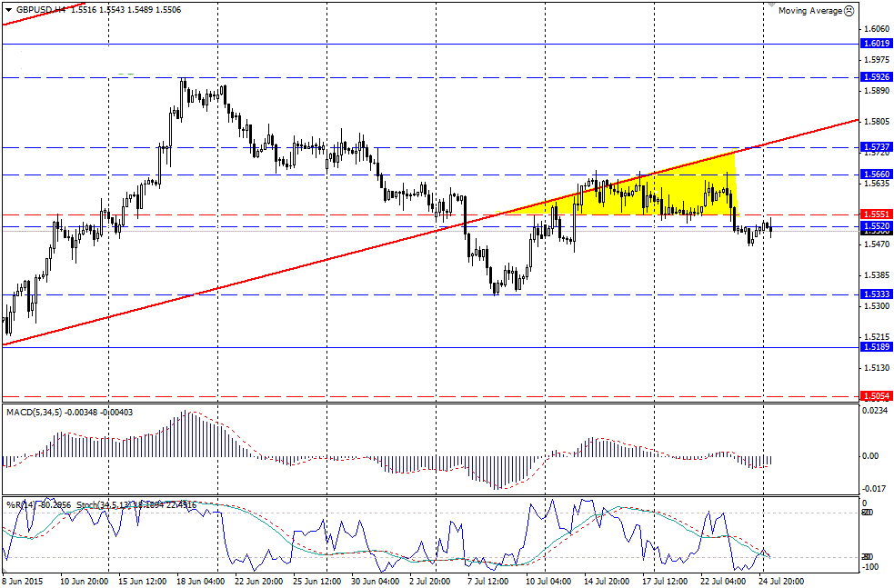Image resolution: width=894 pixels, height=588 pixels.
Task: Click the GBPUSD,H4 chart title text
Action: (41, 10)
